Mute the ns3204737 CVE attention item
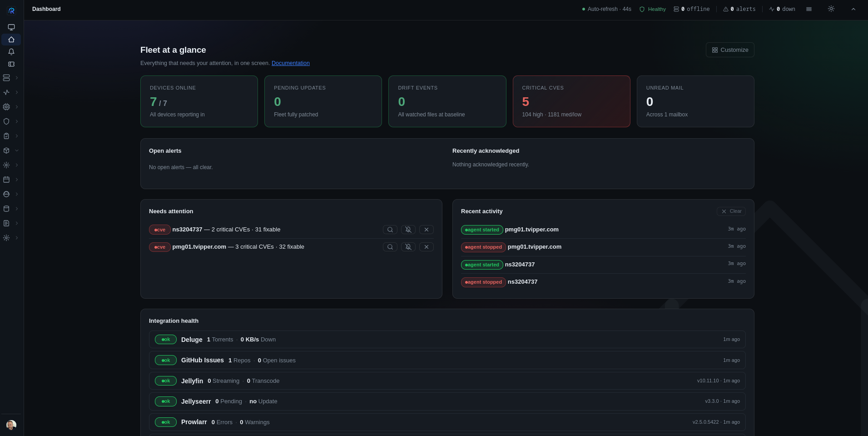The image size is (868, 436). coord(408,230)
